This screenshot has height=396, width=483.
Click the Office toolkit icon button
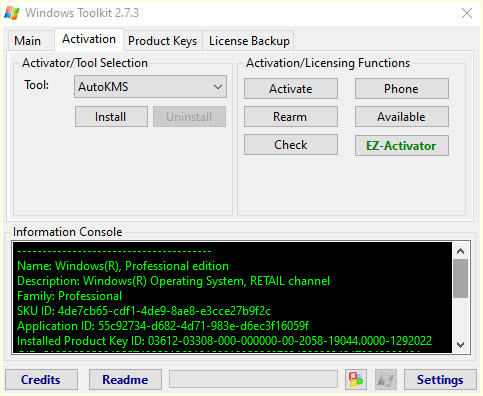pyautogui.click(x=356, y=379)
